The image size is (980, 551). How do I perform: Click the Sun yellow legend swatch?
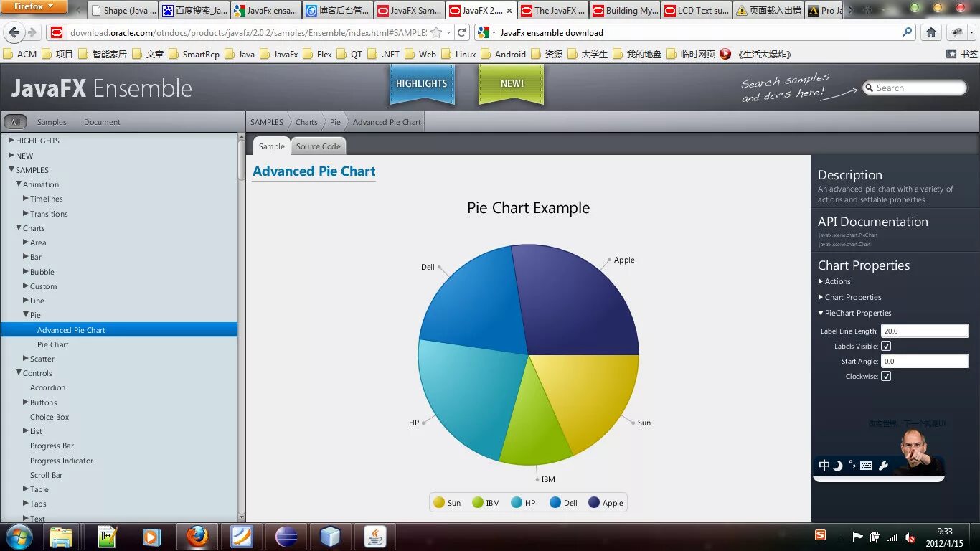[439, 502]
